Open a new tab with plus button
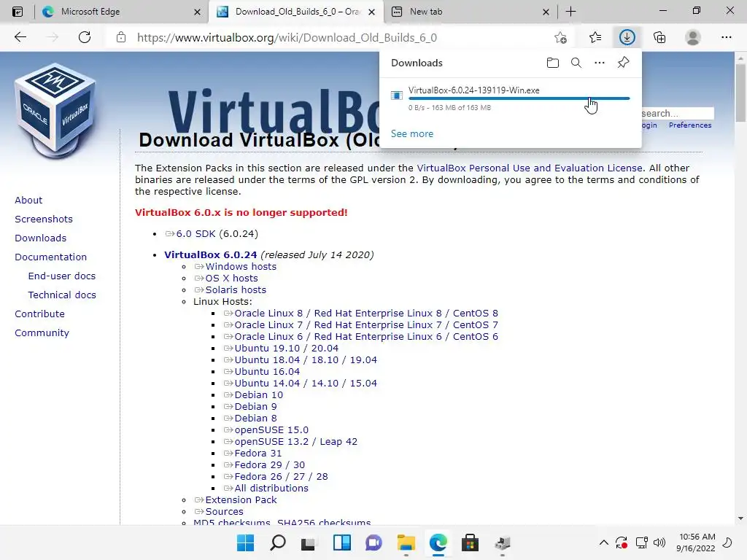 coord(570,12)
